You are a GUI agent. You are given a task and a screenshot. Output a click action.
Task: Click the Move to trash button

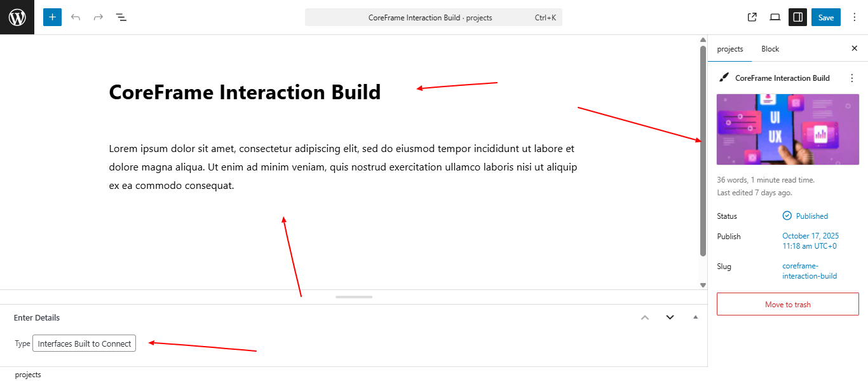[x=787, y=305]
